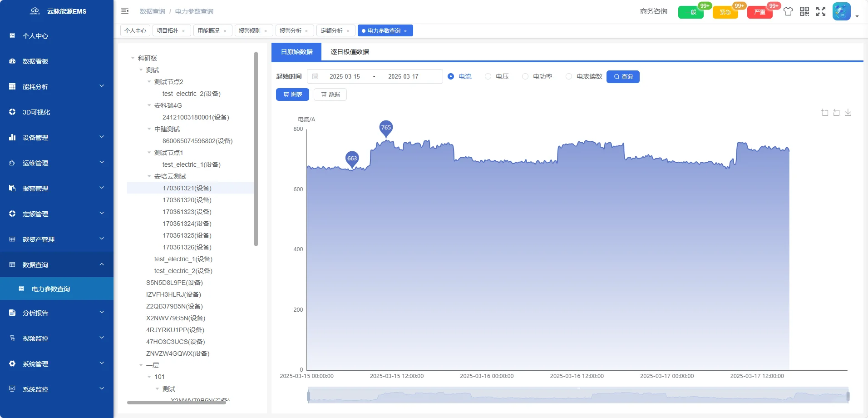The width and height of the screenshot is (868, 418).
Task: Collapse the 数据查询 sidebar menu
Action: click(57, 264)
